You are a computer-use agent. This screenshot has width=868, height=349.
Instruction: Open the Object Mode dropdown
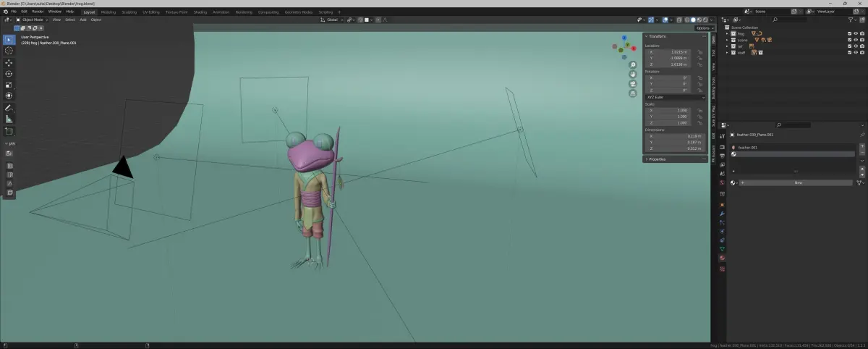pyautogui.click(x=32, y=20)
